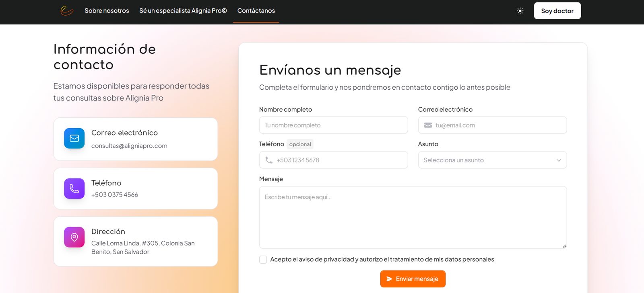Image resolution: width=644 pixels, height=293 pixels.
Task: Click the Correo electrónico card title
Action: click(124, 133)
